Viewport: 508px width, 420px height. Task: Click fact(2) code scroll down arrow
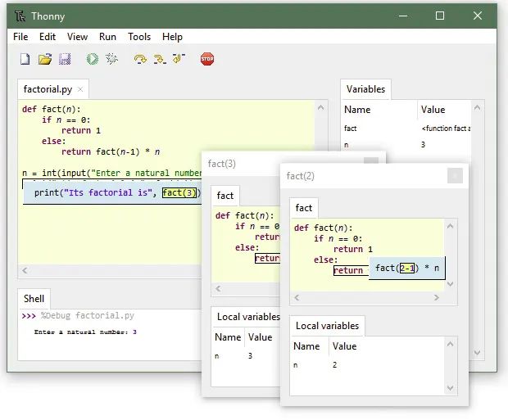pyautogui.click(x=450, y=284)
